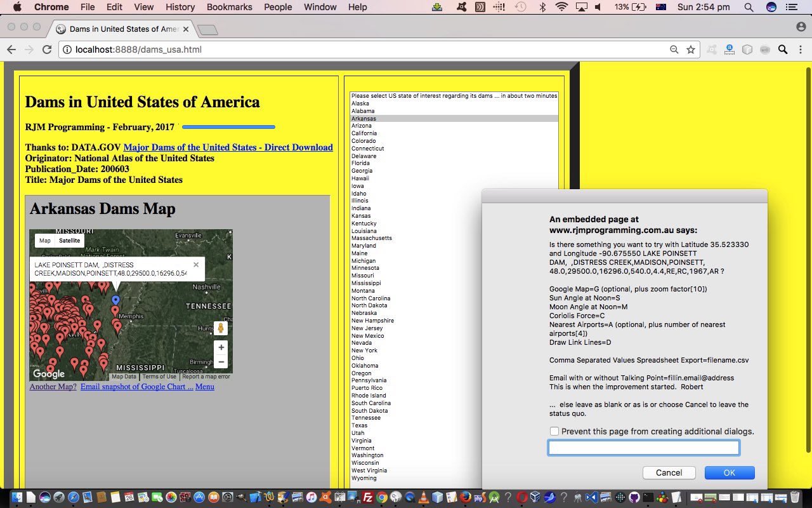Open Finder from the Dock

click(17, 498)
